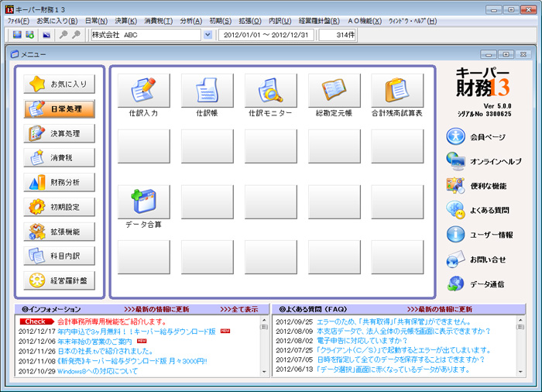The image size is (542, 392).
Task: Open 日本の社長.tvで紹介されました link
Action: [x=105, y=351]
